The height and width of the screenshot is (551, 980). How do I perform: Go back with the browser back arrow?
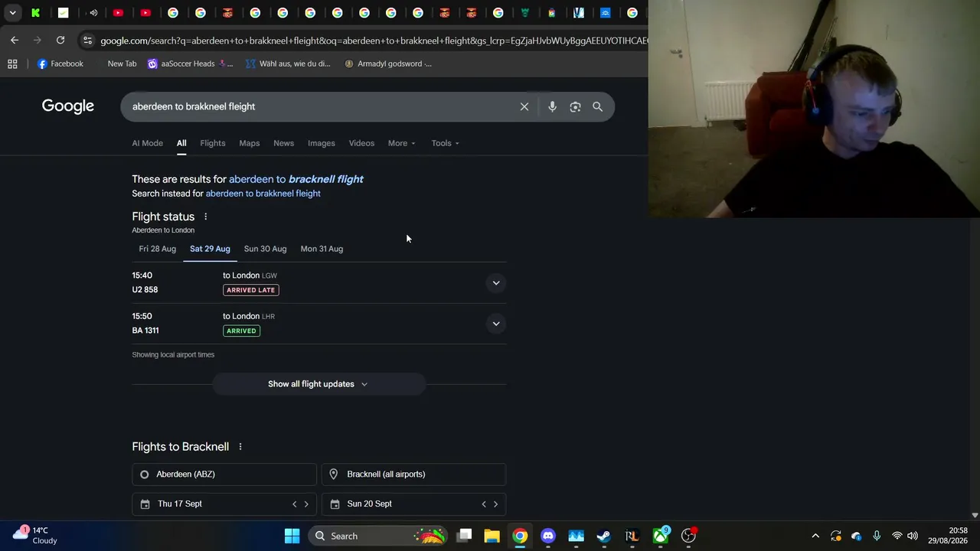coord(15,40)
